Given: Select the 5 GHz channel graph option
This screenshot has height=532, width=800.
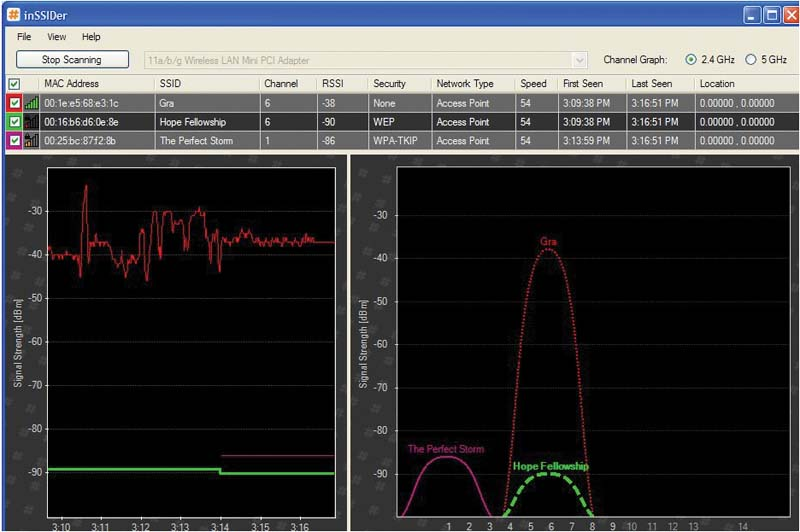Looking at the screenshot, I should (x=751, y=60).
